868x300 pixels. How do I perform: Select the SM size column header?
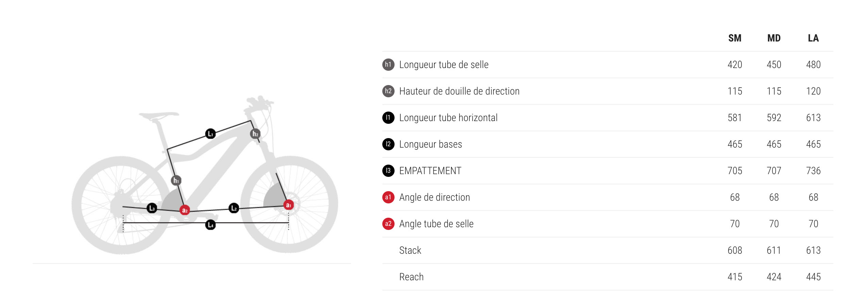735,38
